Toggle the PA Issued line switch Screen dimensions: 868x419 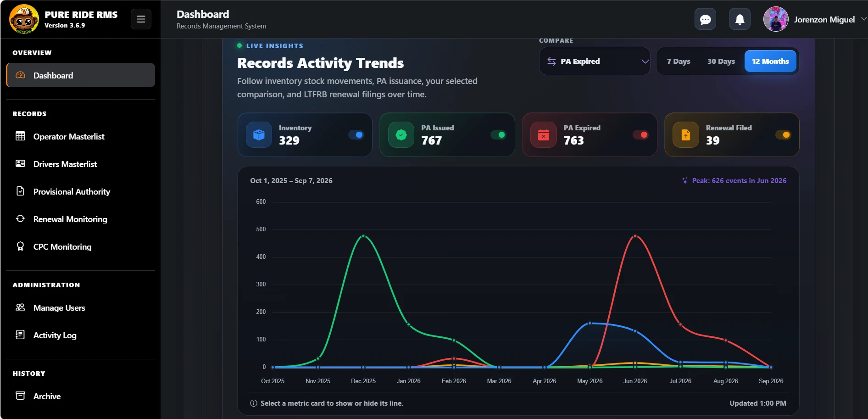click(x=498, y=135)
